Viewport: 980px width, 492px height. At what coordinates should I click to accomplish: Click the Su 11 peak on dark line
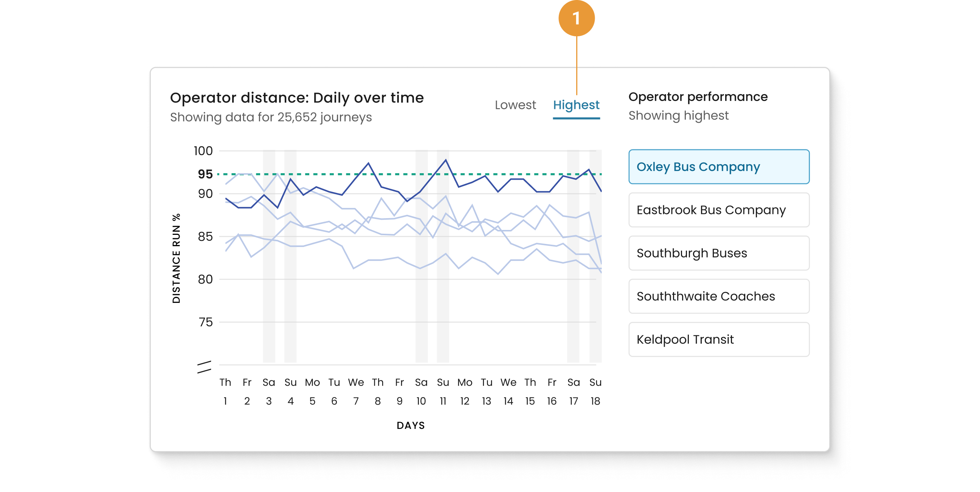tap(445, 160)
